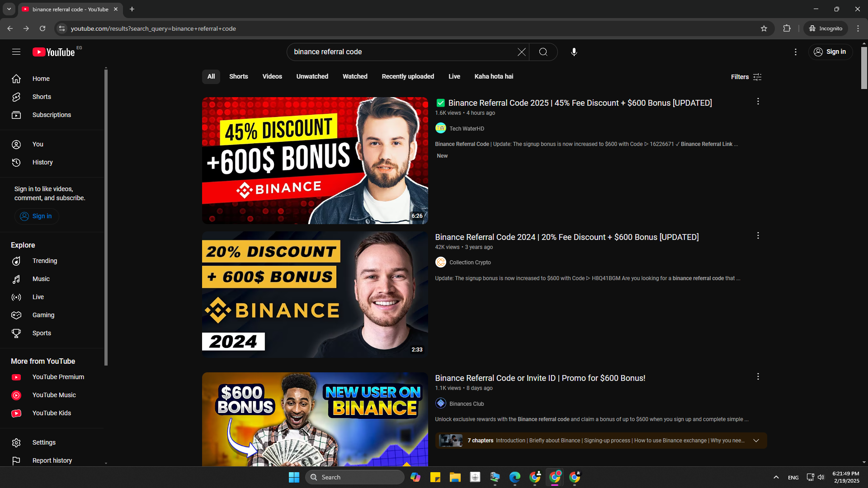This screenshot has height=488, width=868.
Task: Open the Trending explore page
Action: click(x=44, y=261)
